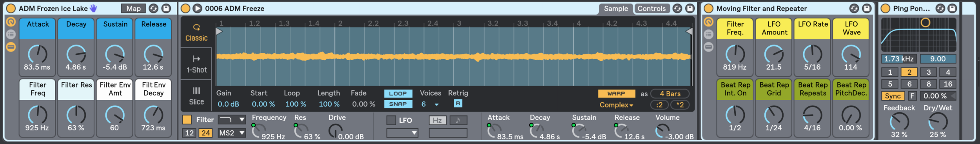Toggle the WARP button
The width and height of the screenshot is (980, 144).
pyautogui.click(x=616, y=94)
